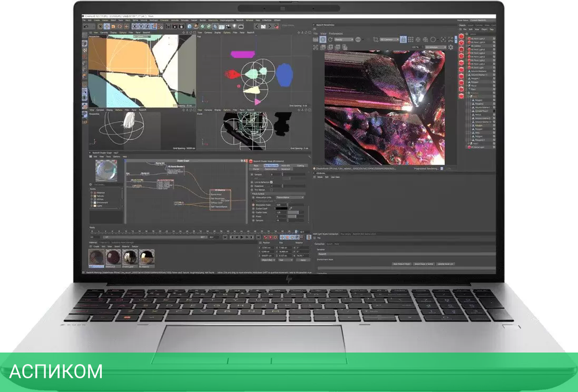Click the Add Redshift Node button
Screen dimensions: 578x392
402,264
